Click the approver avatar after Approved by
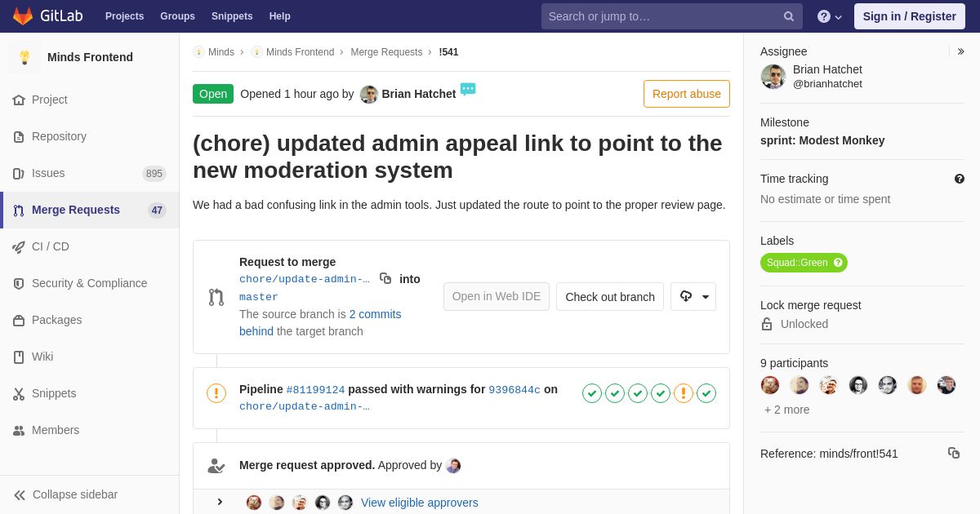980x514 pixels. click(x=453, y=466)
